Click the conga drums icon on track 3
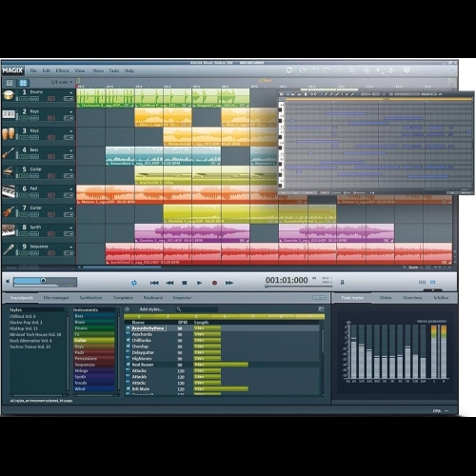The image size is (476, 476). point(9,133)
